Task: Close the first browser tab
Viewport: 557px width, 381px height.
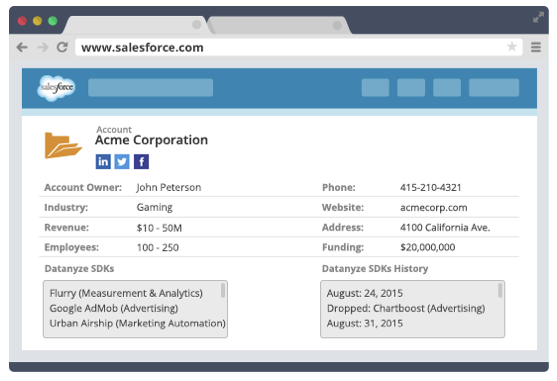Action: click(196, 25)
